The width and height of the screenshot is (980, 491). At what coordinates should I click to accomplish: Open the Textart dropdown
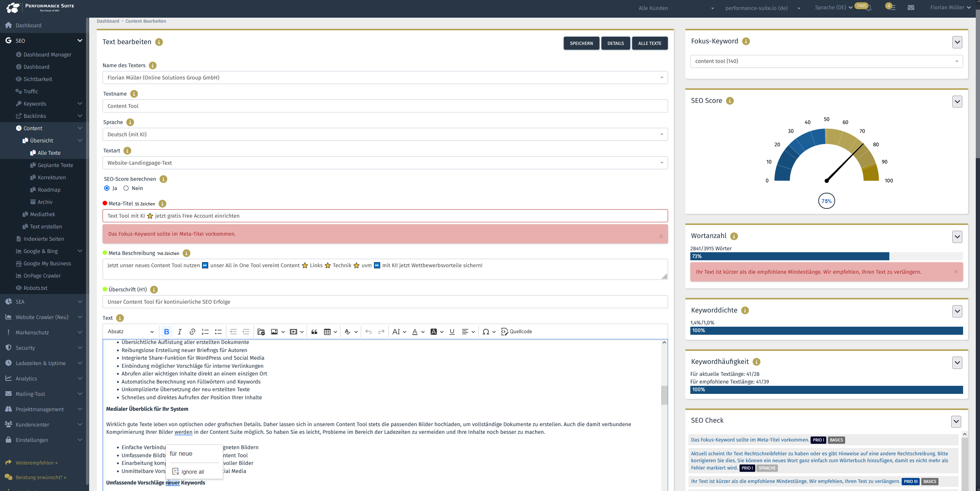click(x=385, y=163)
